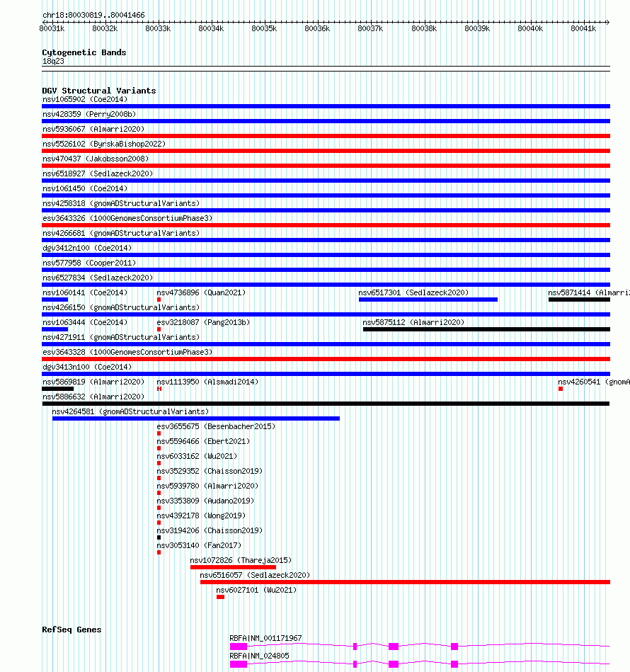Select the red nsv5939780 (Almarri2020) marker
630x672 pixels.
[x=159, y=493]
